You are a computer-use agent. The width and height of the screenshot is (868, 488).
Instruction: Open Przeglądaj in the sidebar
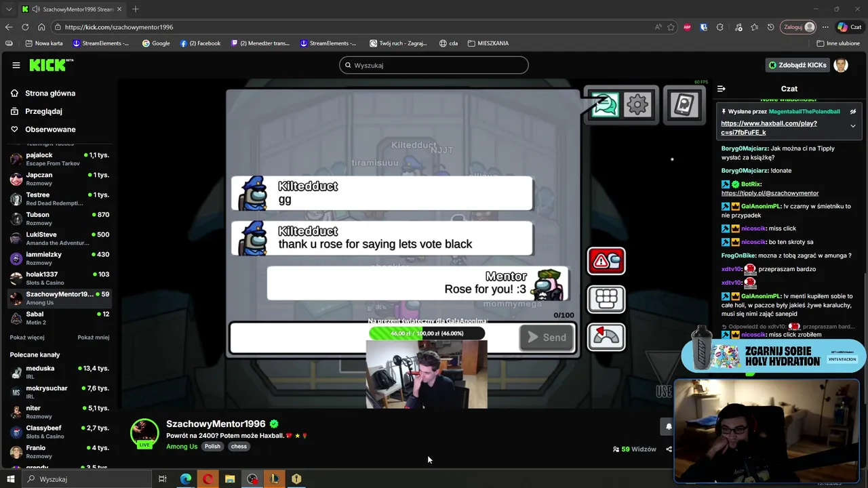click(x=43, y=111)
